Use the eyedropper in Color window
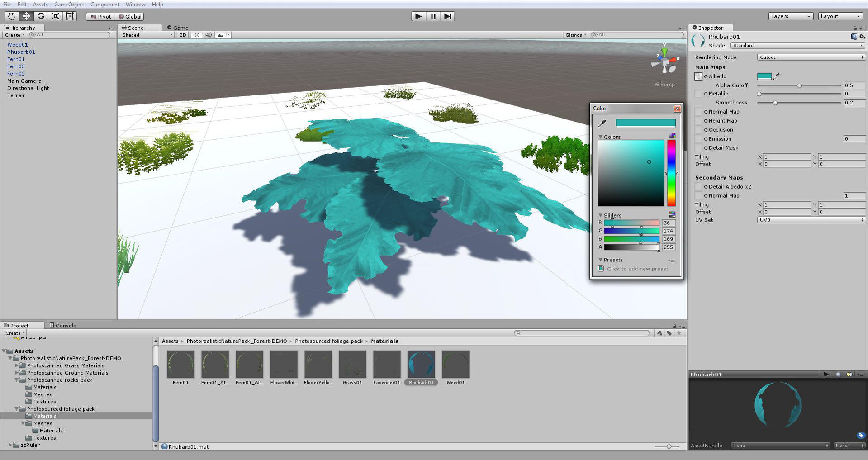The height and width of the screenshot is (460, 868). point(602,123)
